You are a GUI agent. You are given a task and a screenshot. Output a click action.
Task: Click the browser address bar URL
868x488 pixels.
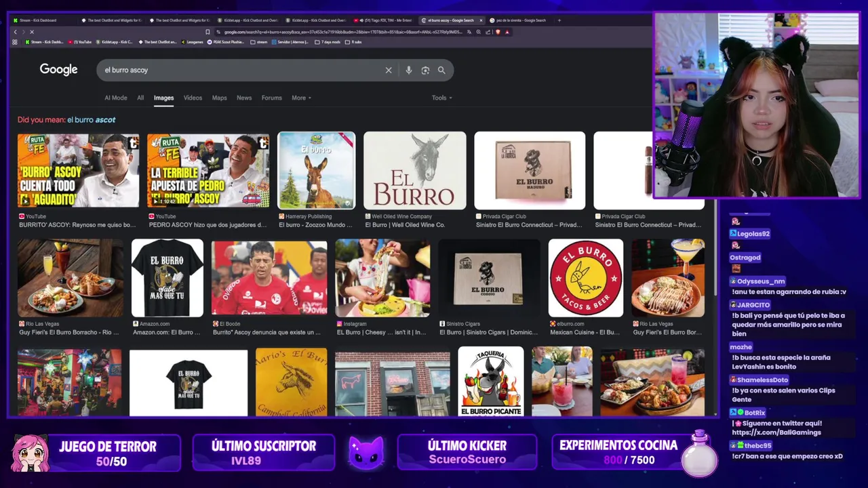coord(342,32)
